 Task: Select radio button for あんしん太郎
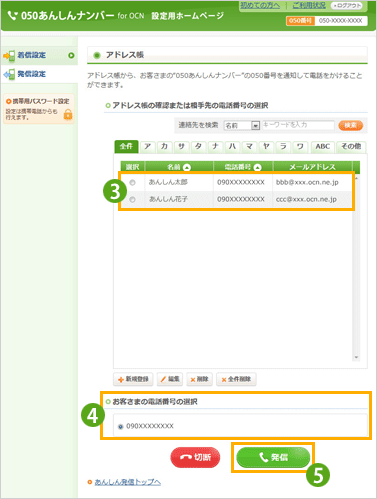tap(132, 182)
